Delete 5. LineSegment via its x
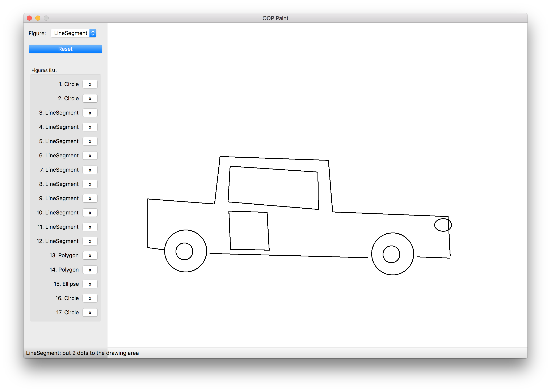This screenshot has width=551, height=392. tap(90, 141)
